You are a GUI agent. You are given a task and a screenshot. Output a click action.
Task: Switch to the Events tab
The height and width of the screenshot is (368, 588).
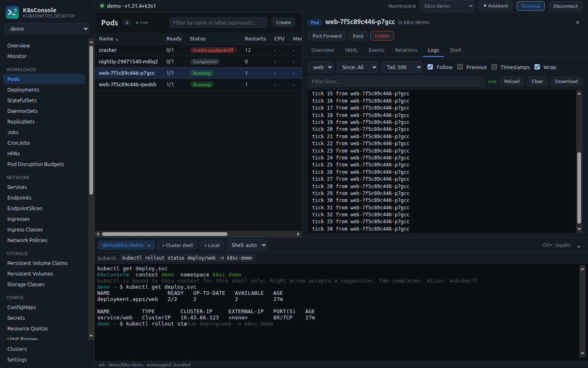(x=376, y=50)
